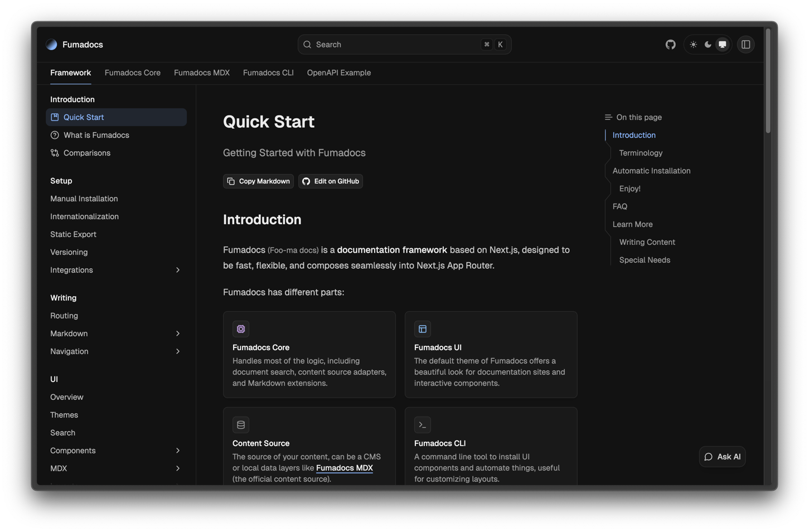Click the Fumadocs logo in the header
Screen dimensions: 809x532
point(52,45)
